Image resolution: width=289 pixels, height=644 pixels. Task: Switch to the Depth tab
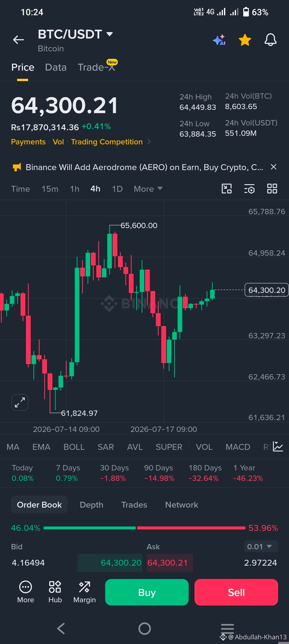tap(92, 505)
